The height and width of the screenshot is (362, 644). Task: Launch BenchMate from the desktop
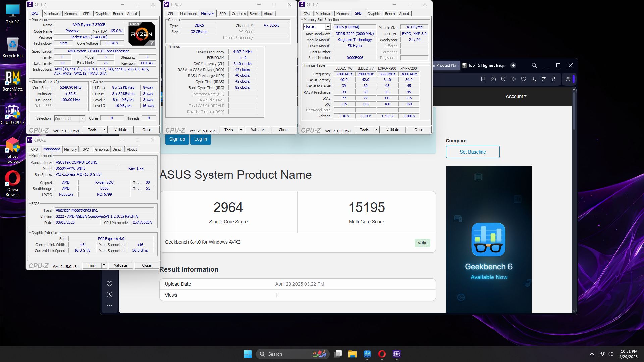(x=13, y=81)
